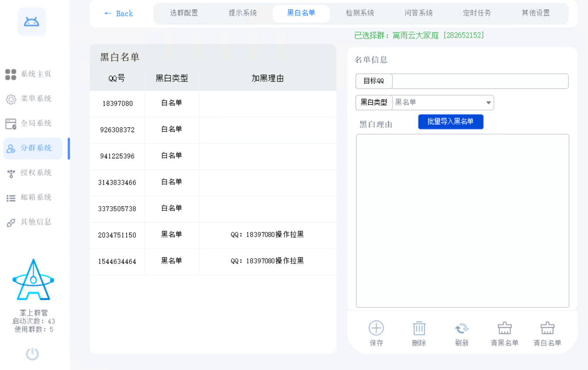Click the 批量导入黑名单 button
Screen dimensions: 588x370
(451, 122)
